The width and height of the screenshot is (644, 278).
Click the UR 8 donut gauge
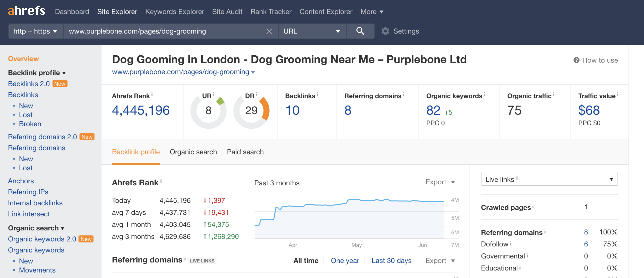208,110
